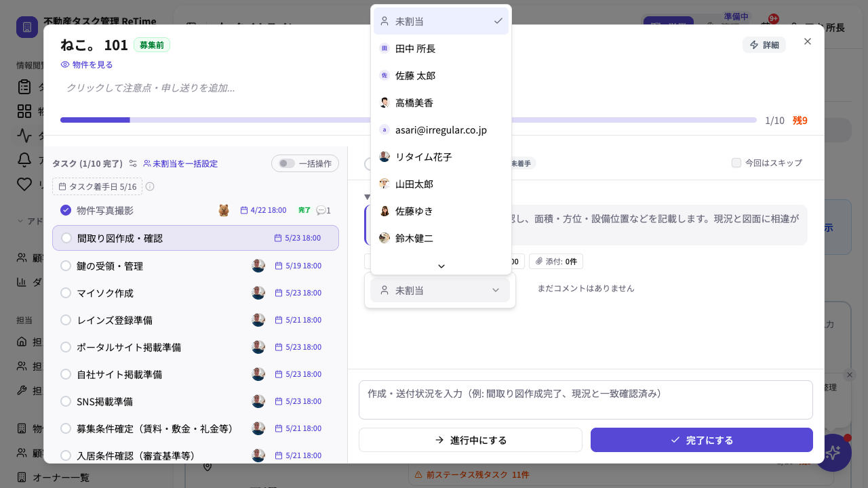Select 佐藤ゆき from assignee options
Screen dimensions: 868x488
click(441, 211)
